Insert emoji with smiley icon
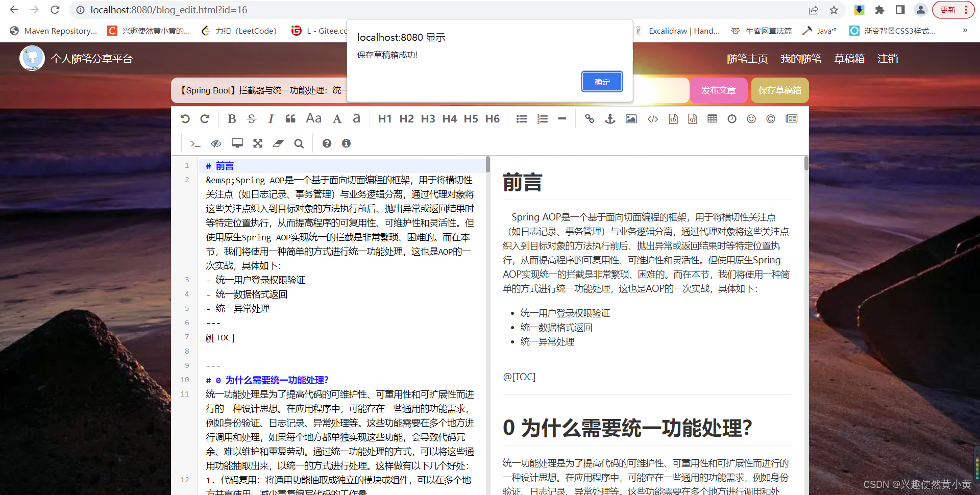The image size is (980, 495). click(751, 119)
